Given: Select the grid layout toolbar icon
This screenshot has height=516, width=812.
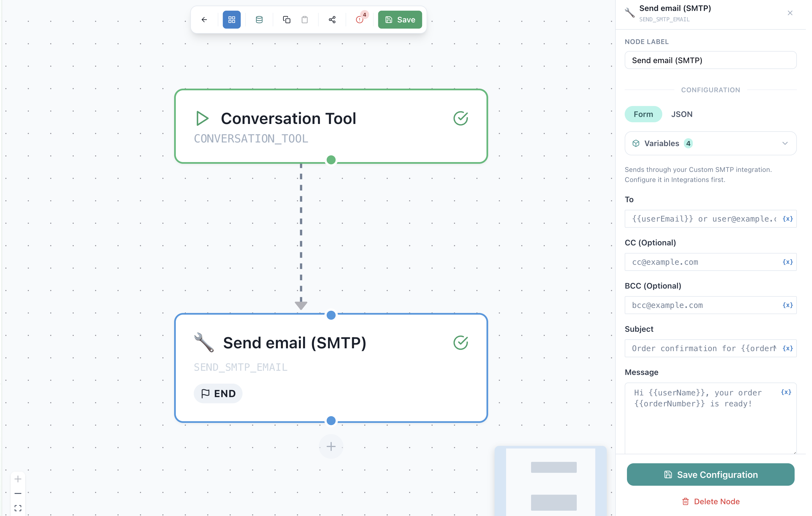Looking at the screenshot, I should 232,20.
